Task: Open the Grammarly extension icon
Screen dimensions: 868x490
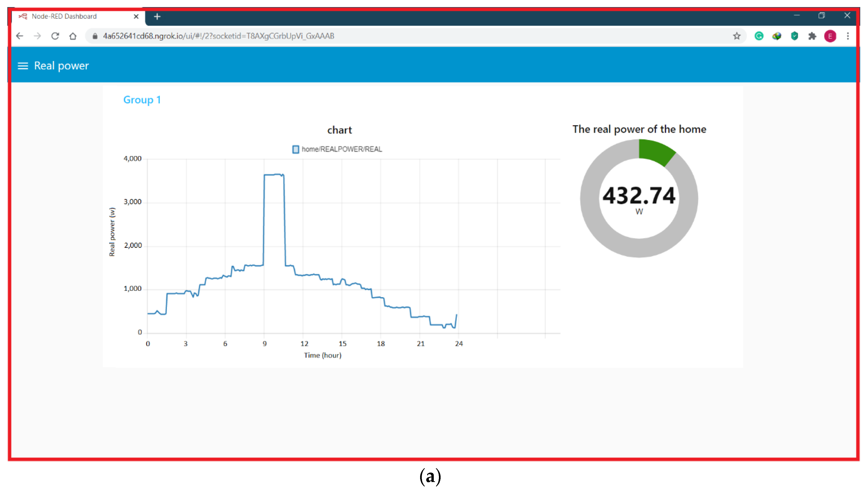Action: pyautogui.click(x=759, y=36)
